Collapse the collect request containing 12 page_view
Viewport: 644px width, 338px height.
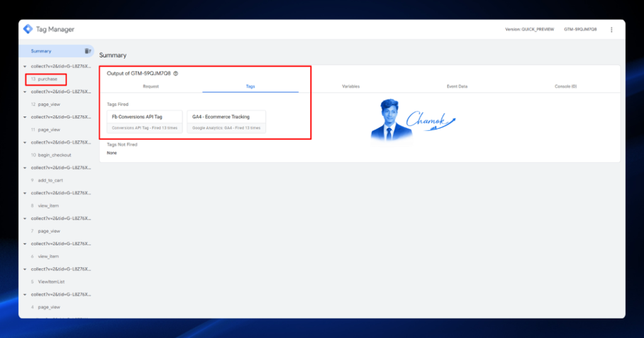click(25, 92)
